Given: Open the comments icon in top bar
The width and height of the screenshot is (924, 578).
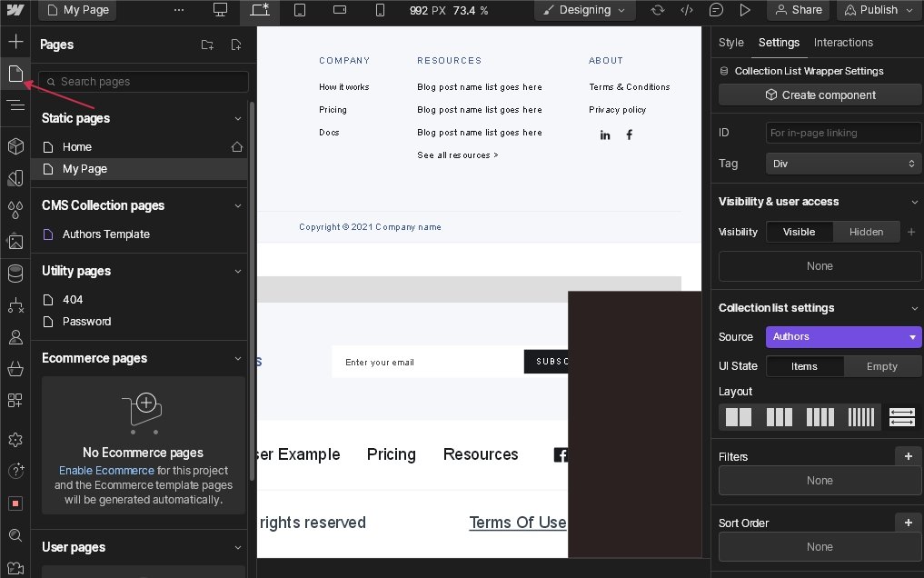Looking at the screenshot, I should coord(716,10).
